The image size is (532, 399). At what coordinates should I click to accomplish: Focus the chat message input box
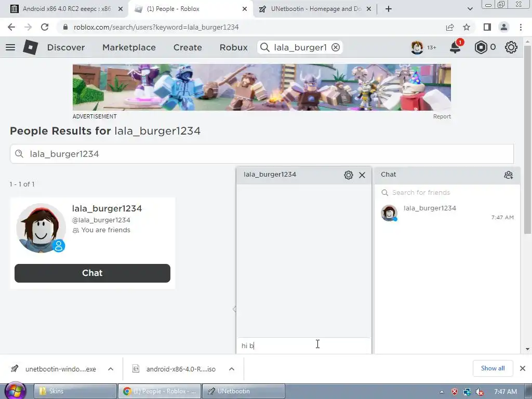(x=303, y=345)
